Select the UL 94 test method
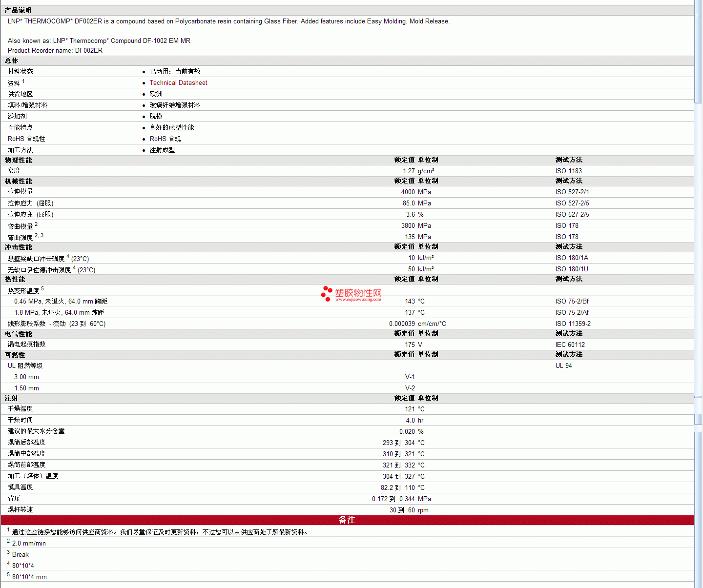Screen dimensions: 703x588 pyautogui.click(x=564, y=366)
